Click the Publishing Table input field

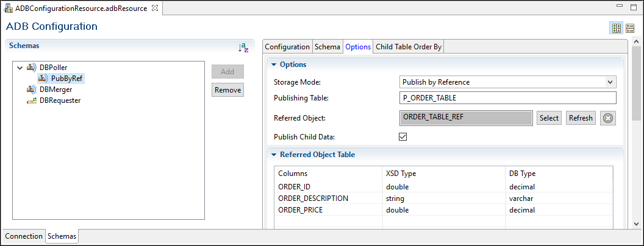tap(507, 98)
